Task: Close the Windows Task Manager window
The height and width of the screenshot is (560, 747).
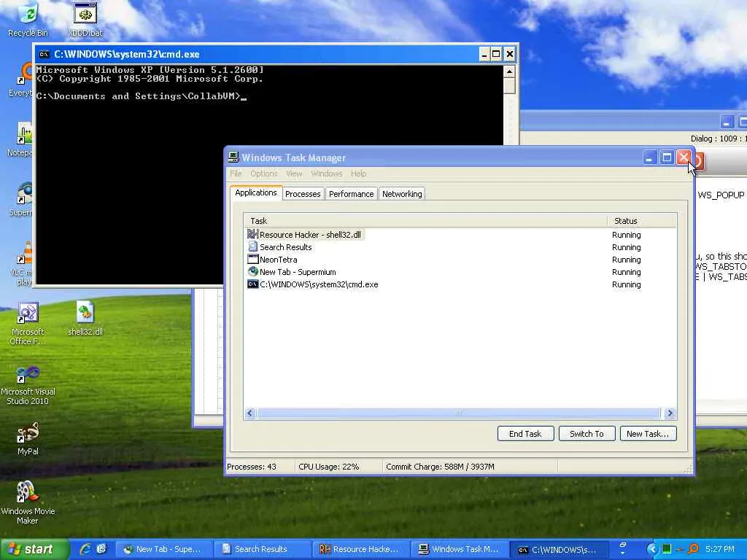Action: pyautogui.click(x=684, y=157)
